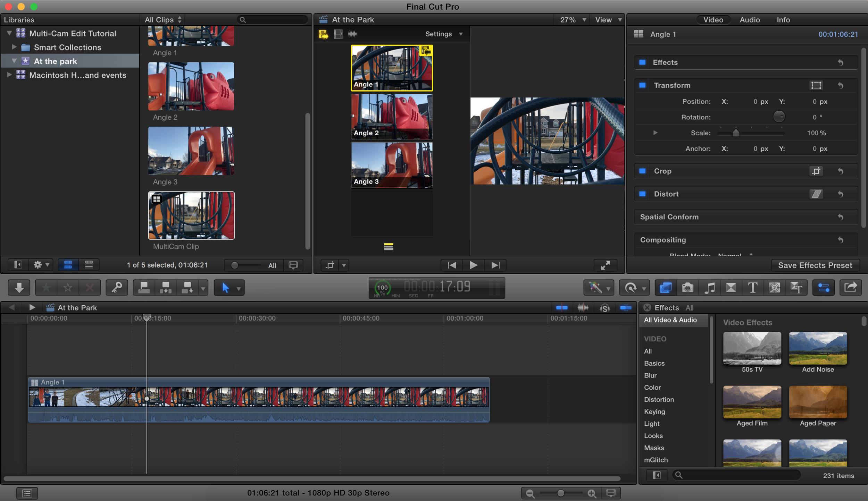
Task: Reject selection with the red X icon
Action: [90, 288]
